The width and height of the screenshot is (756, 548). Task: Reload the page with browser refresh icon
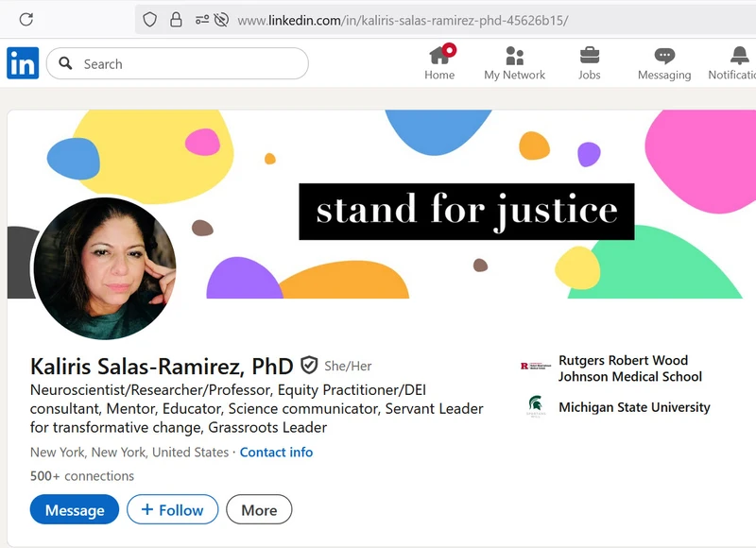(26, 19)
